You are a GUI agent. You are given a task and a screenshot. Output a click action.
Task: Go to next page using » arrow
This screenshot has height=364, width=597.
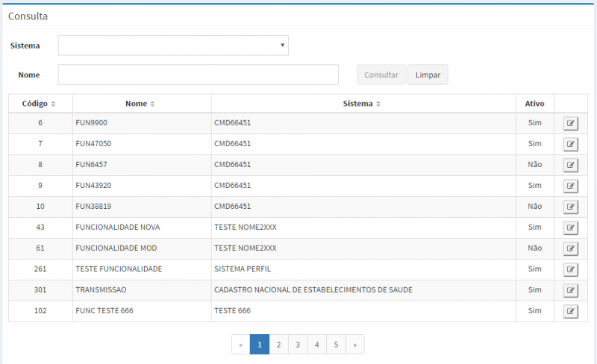(x=354, y=345)
